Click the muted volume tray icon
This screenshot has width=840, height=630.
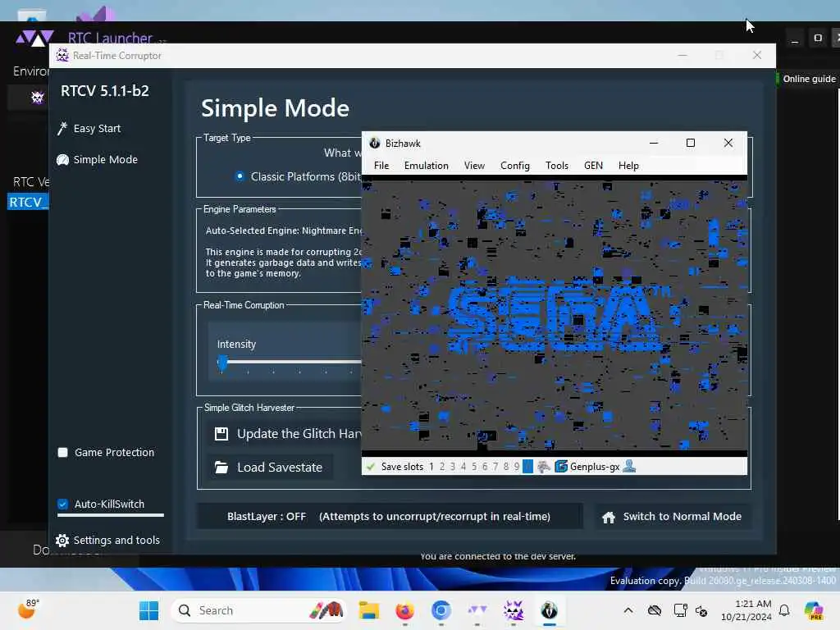click(x=701, y=610)
